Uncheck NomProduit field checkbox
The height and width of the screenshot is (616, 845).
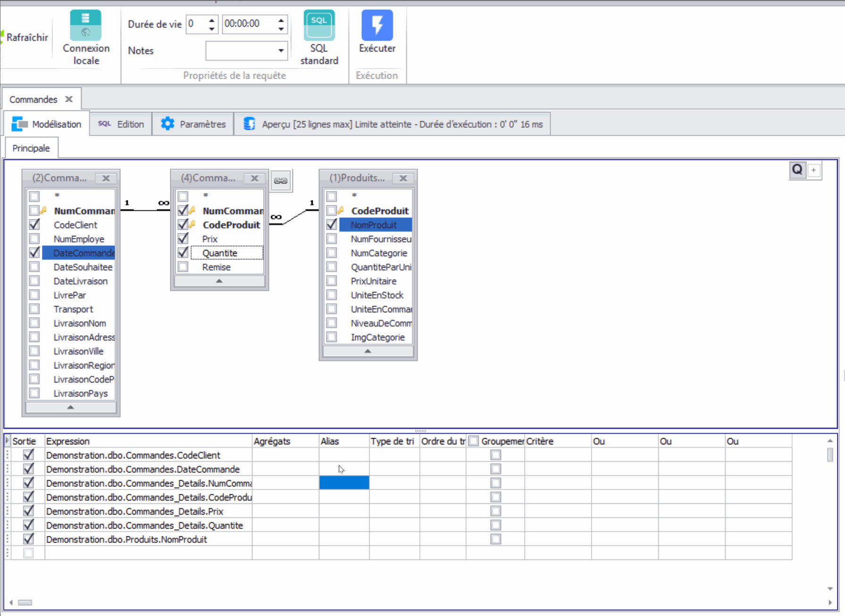[332, 225]
